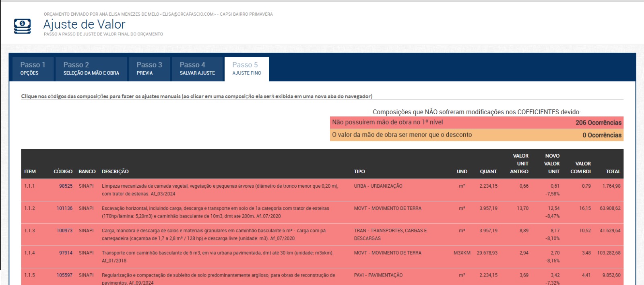This screenshot has width=644, height=285.
Task: Click total value 9.852,60
Action: [611, 275]
